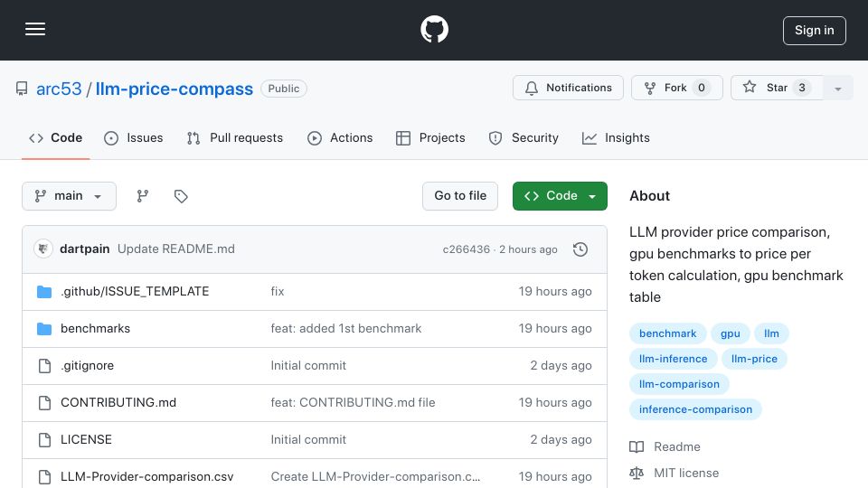Open the benchmarks folder
868x488 pixels.
95,329
